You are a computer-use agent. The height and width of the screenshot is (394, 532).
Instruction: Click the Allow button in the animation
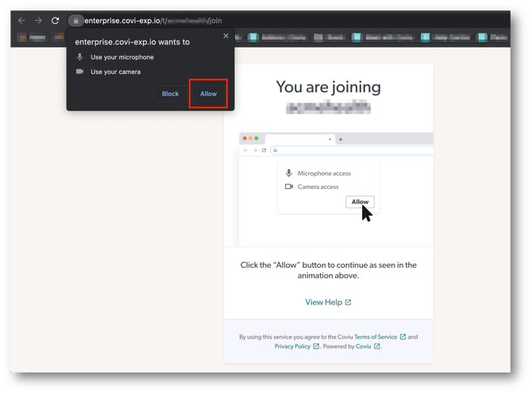click(360, 202)
